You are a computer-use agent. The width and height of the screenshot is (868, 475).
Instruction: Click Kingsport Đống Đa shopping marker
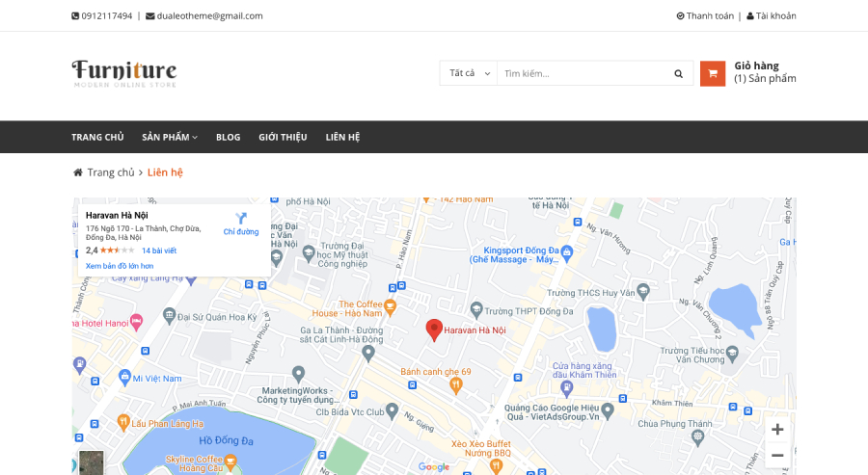(x=566, y=252)
